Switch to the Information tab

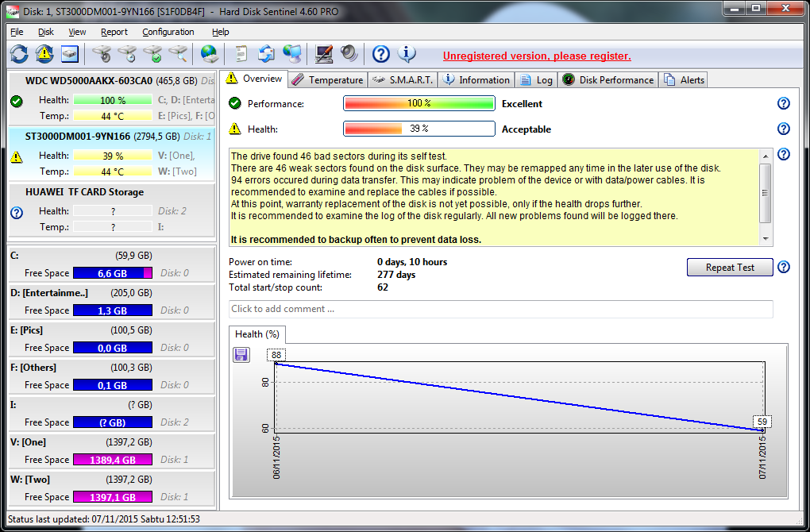click(476, 80)
